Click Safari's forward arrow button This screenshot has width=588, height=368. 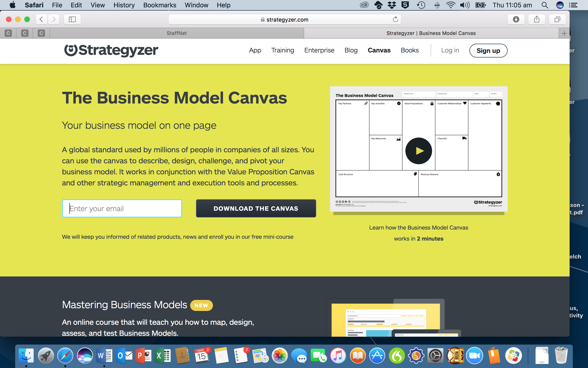pyautogui.click(x=54, y=19)
